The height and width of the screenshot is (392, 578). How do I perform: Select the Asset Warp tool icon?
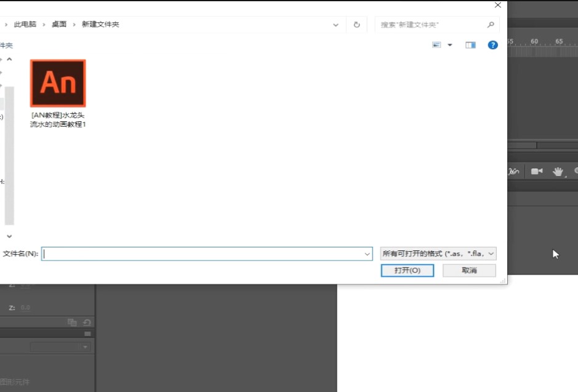[x=514, y=171]
